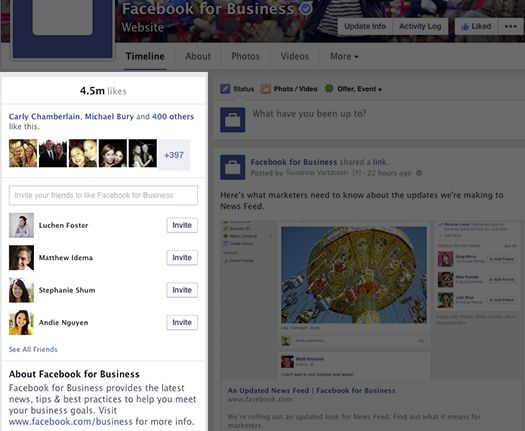Click the first friend photo of two blonde women
Image resolution: width=525 pixels, height=431 pixels.
(x=23, y=153)
